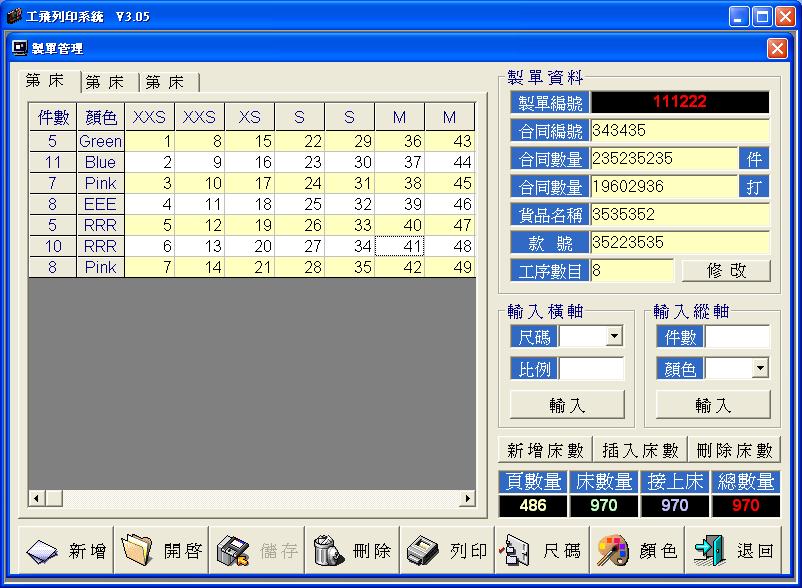802x588 pixels.
Task: Open the 尺碼 size settings icon
Action: [x=515, y=551]
